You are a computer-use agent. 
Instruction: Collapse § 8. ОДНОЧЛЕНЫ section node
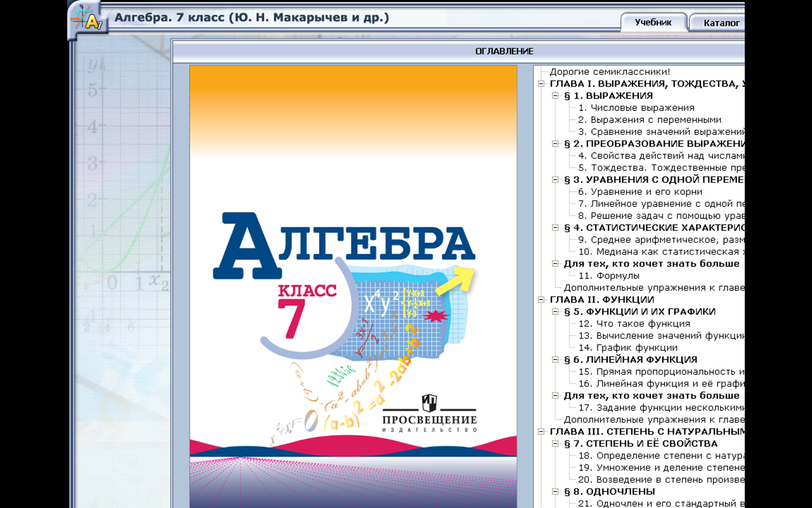click(555, 491)
